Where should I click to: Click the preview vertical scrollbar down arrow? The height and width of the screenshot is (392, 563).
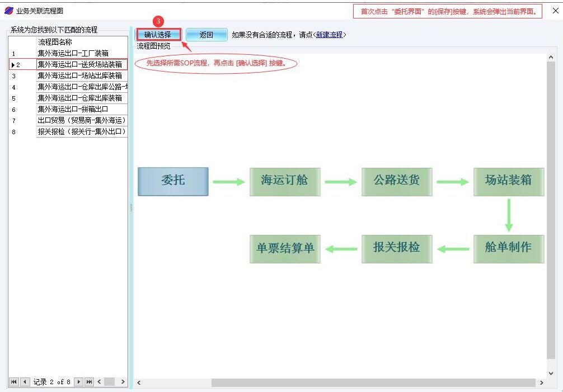(x=551, y=373)
